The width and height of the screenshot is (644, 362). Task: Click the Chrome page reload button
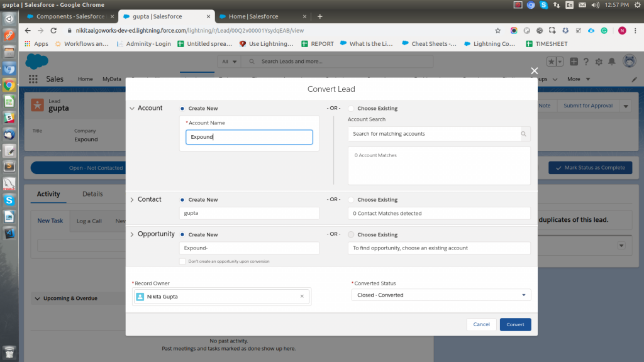point(53,30)
